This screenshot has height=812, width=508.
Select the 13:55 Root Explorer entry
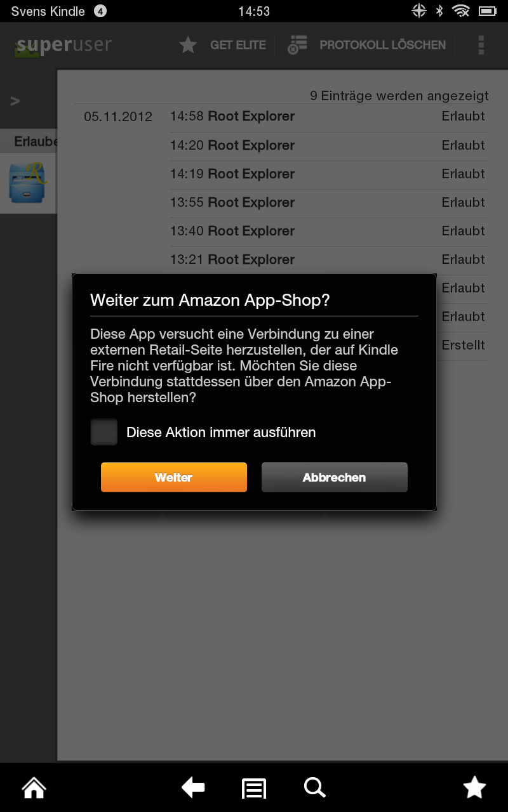point(328,203)
